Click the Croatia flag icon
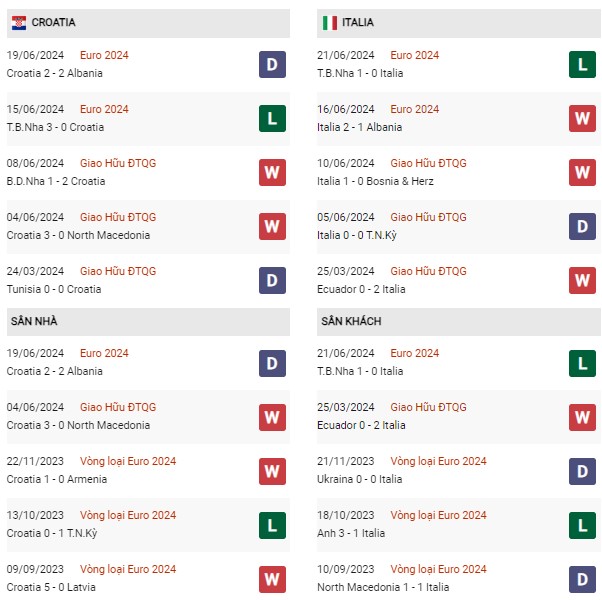Image resolution: width=602 pixels, height=600 pixels. point(19,23)
